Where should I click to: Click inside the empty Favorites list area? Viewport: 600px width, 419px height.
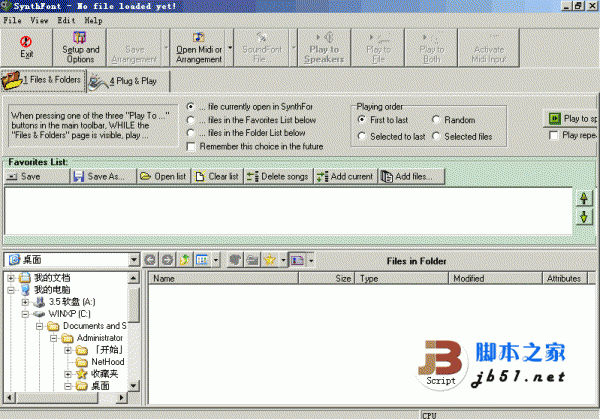289,211
